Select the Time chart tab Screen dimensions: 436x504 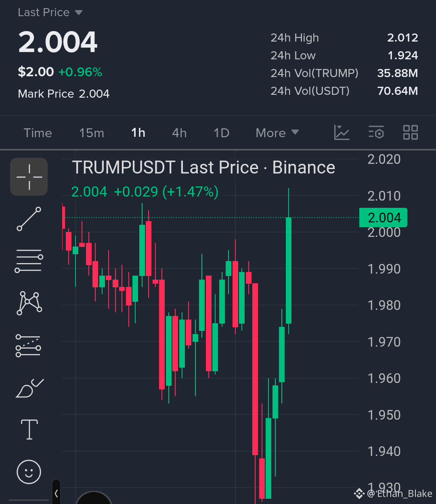click(x=38, y=133)
